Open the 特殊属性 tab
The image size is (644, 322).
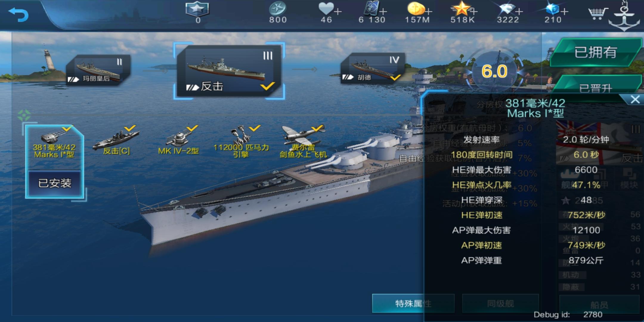point(413,304)
